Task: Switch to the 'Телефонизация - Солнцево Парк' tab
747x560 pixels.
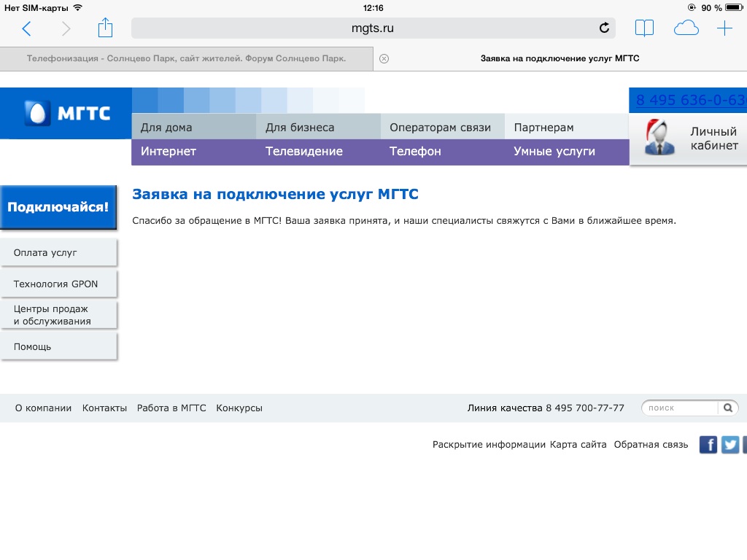Action: 186,58
